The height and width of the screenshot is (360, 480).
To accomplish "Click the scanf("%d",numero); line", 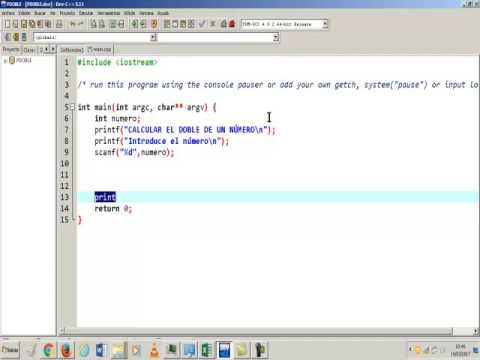I will (x=134, y=152).
